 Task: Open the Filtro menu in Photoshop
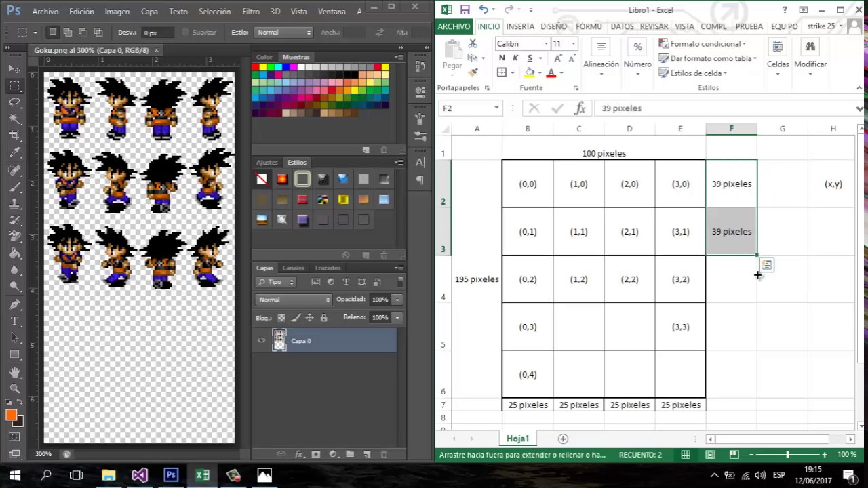coord(251,12)
